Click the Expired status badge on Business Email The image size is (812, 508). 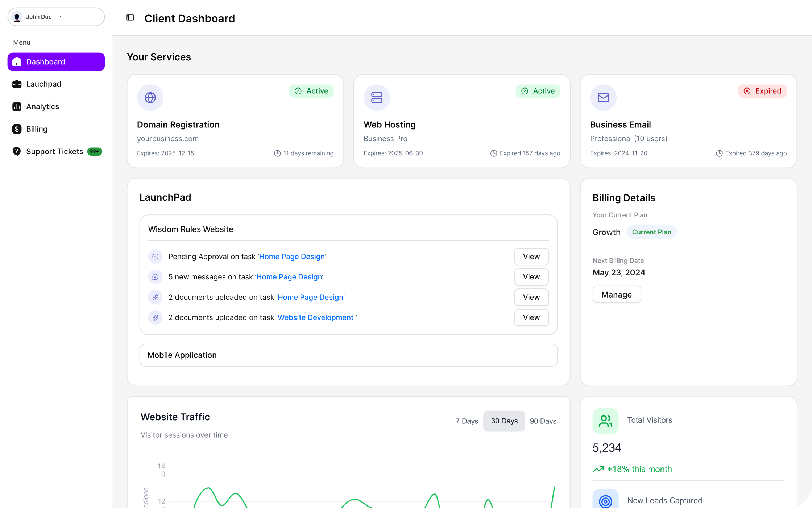click(x=762, y=91)
